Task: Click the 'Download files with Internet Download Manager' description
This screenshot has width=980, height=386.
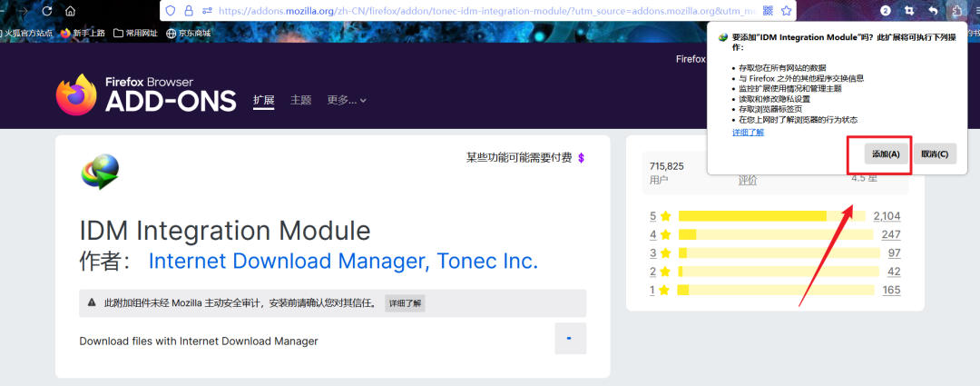Action: (199, 341)
